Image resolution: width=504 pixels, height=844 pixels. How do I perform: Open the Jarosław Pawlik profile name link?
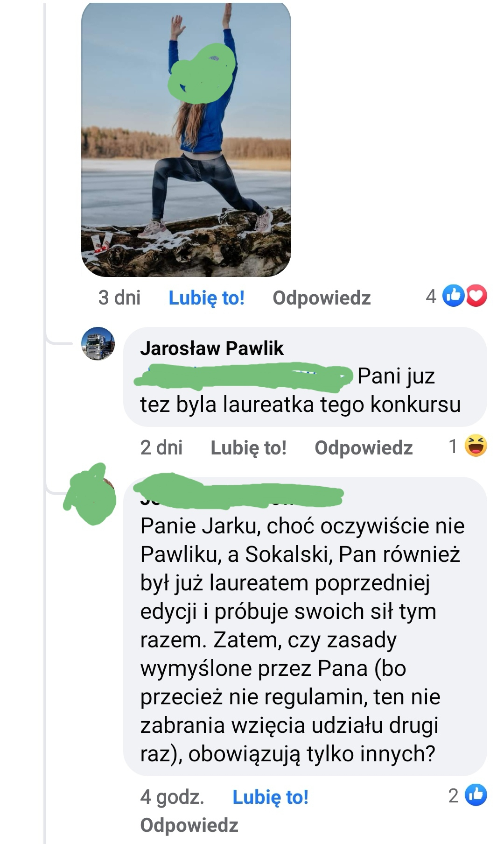click(212, 348)
